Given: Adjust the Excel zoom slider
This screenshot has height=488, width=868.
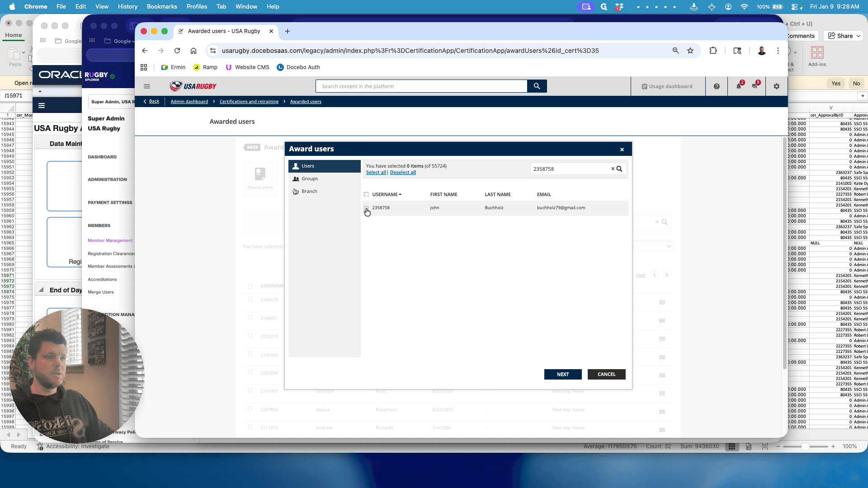Looking at the screenshot, I should click(x=805, y=446).
